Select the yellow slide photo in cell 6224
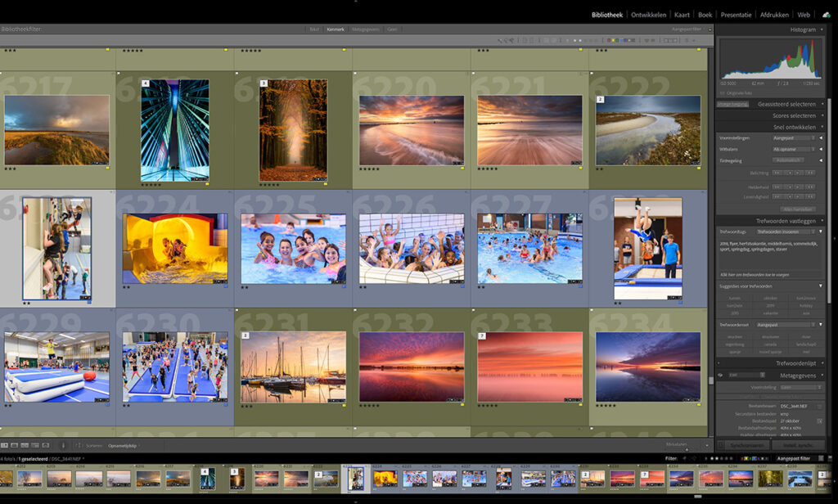The height and width of the screenshot is (504, 838). pos(175,249)
